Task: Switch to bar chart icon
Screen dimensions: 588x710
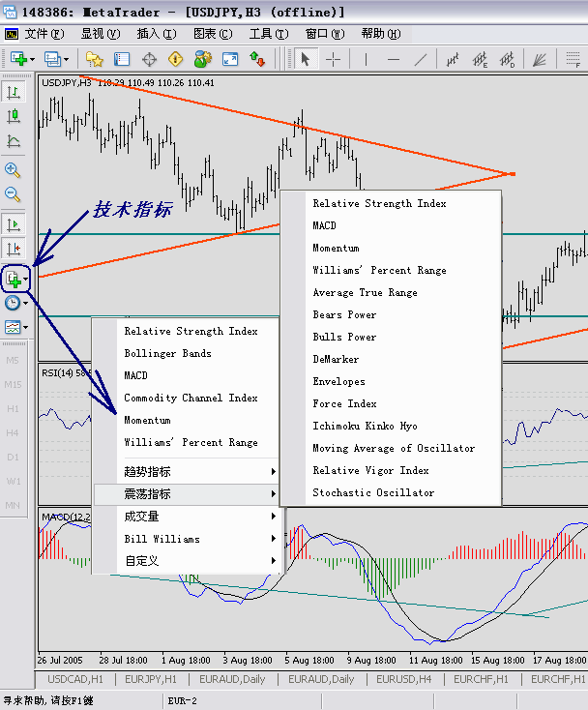Action: tap(14, 92)
